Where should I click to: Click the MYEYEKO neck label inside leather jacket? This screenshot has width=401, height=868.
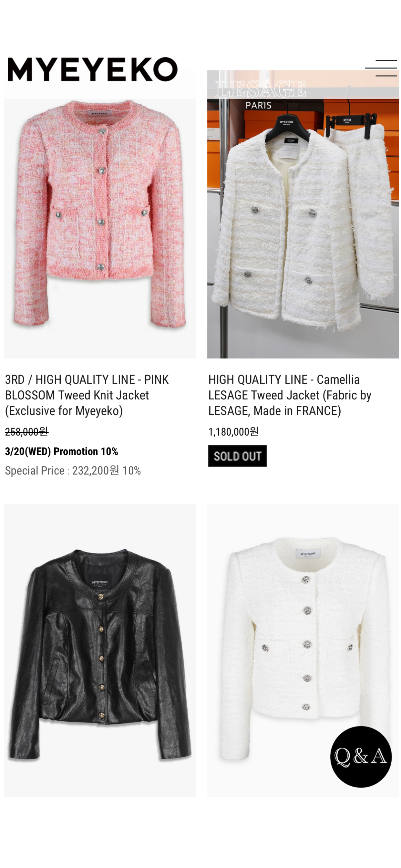tap(100, 583)
